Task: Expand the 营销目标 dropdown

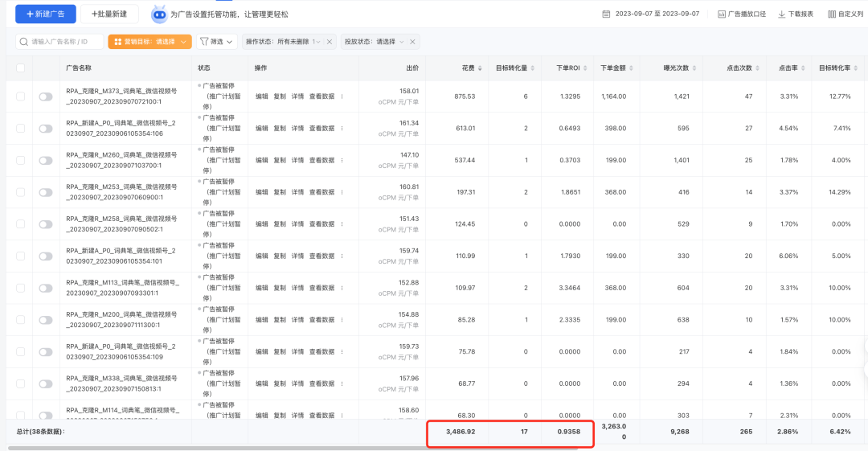Action: [x=186, y=42]
